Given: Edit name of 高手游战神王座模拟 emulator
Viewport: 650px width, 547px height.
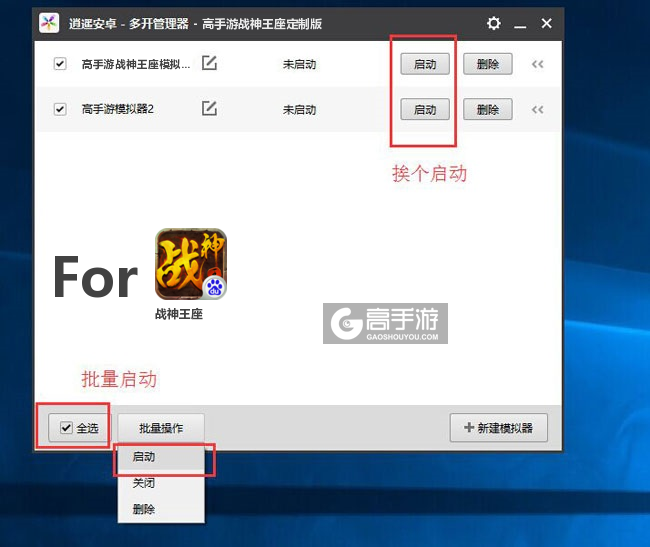Looking at the screenshot, I should tap(209, 63).
